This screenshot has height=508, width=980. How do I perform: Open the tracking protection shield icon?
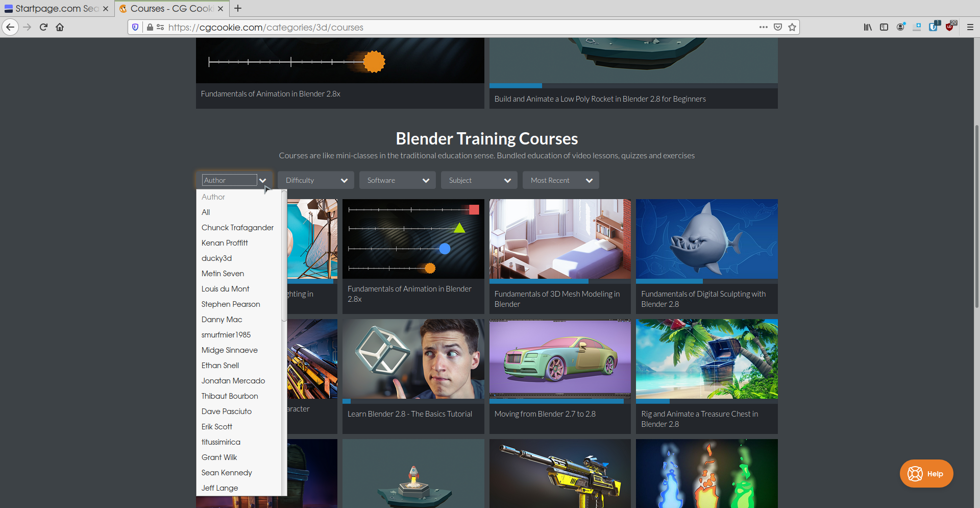pyautogui.click(x=135, y=27)
